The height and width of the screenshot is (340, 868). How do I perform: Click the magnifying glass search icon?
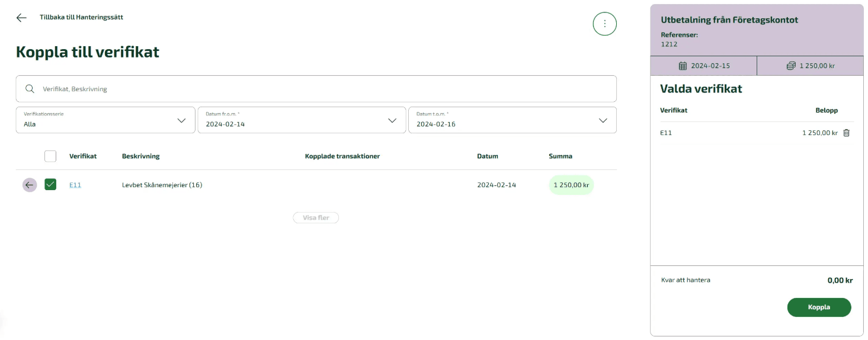click(x=30, y=89)
